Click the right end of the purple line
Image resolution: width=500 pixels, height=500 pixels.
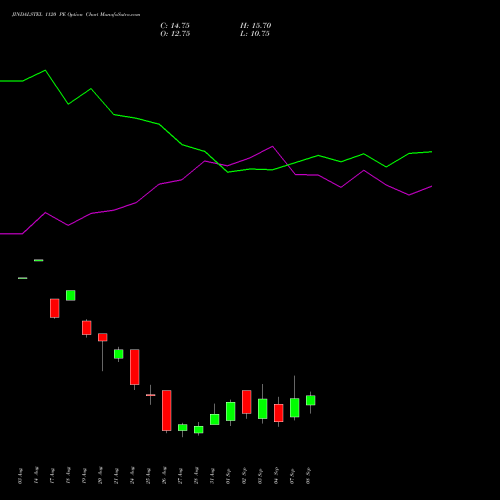click(431, 187)
